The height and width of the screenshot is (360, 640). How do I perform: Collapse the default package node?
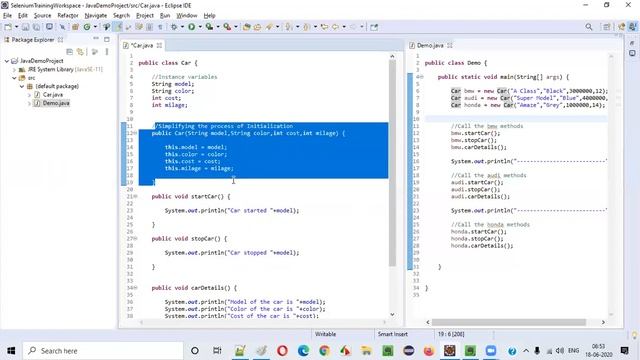[x=22, y=87]
